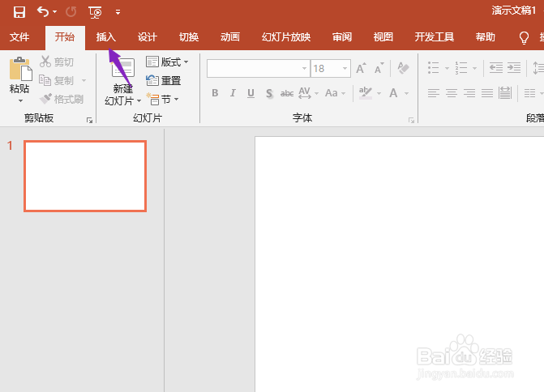Screen dimensions: 544x392
Task: Open the 节 section dropdown
Action: (x=162, y=100)
